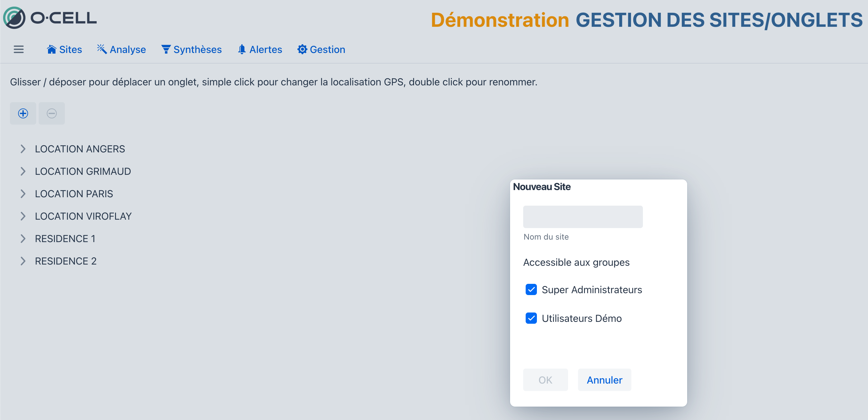Select the LOCATION ANGERS site label

80,149
